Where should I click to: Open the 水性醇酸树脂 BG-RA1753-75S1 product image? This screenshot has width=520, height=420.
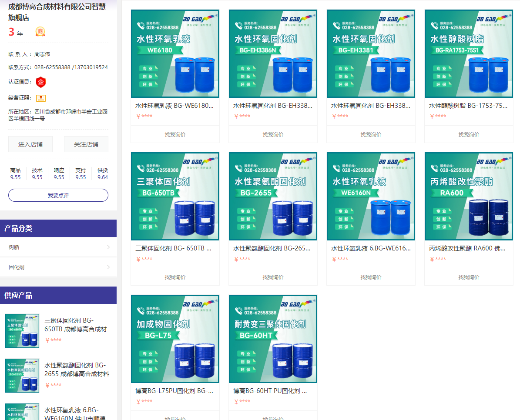[469, 53]
